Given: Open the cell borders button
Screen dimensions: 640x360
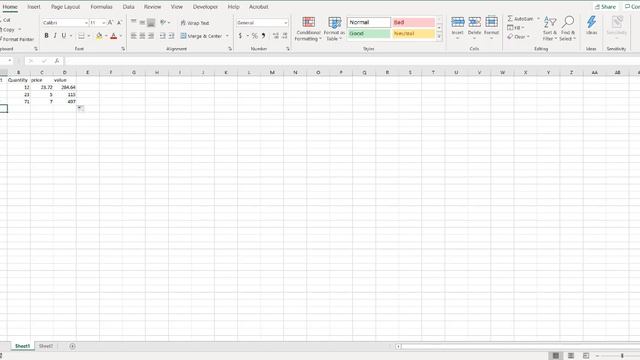Looking at the screenshot, I should pyautogui.click(x=81, y=36).
